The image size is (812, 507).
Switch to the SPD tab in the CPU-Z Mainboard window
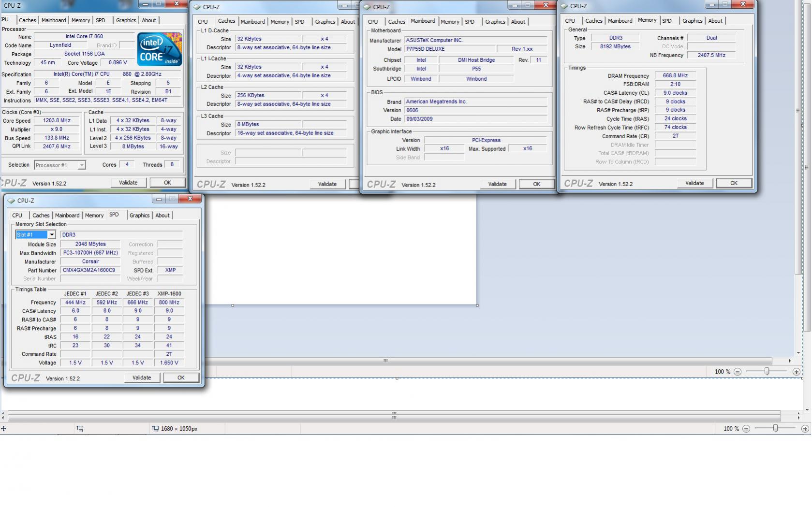[x=470, y=22]
